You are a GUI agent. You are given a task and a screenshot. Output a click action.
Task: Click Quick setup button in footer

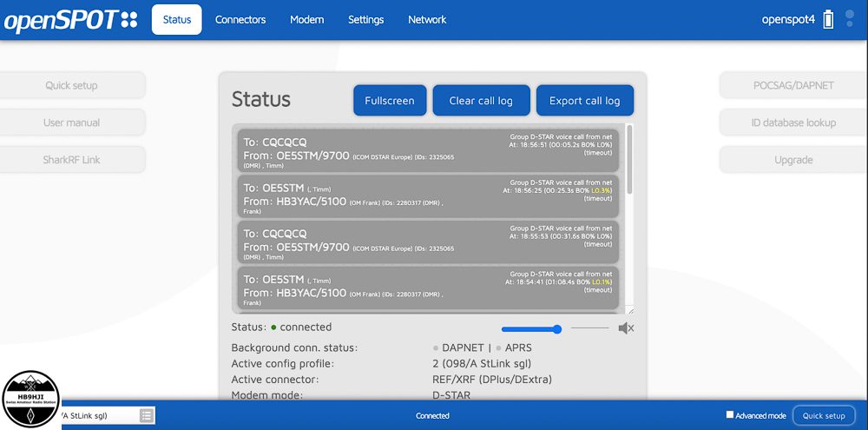(824, 415)
